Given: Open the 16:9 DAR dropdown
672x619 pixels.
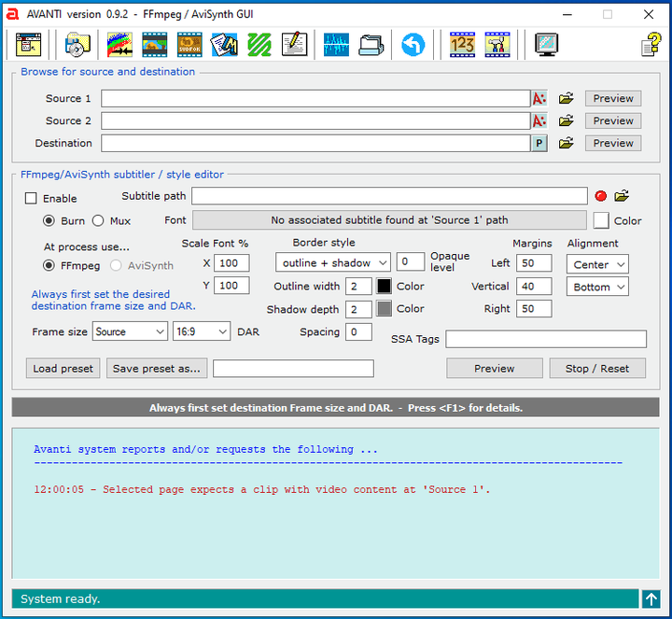Looking at the screenshot, I should [201, 331].
